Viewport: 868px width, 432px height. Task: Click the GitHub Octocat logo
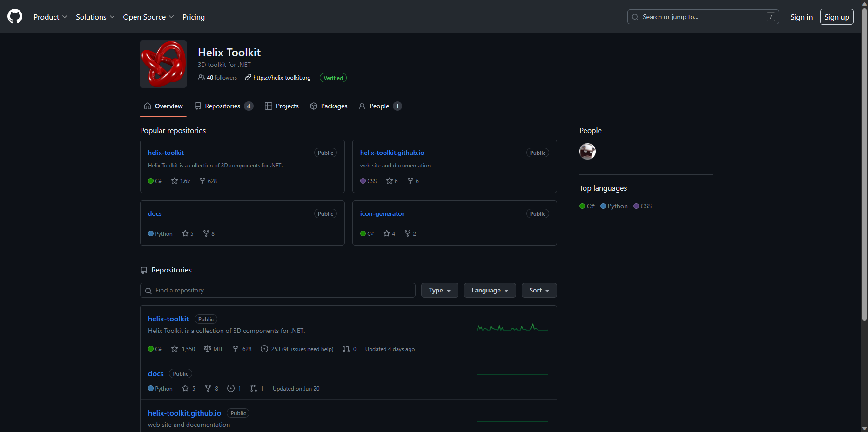15,17
